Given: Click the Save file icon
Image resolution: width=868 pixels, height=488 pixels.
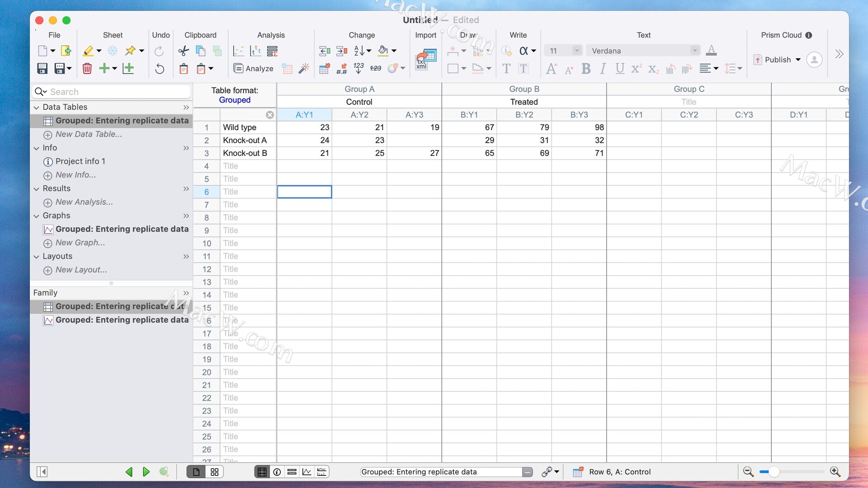Looking at the screenshot, I should (x=42, y=69).
